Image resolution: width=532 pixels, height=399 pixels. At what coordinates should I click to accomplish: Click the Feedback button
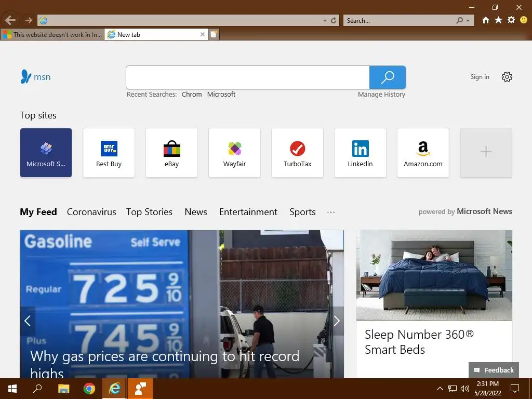494,370
